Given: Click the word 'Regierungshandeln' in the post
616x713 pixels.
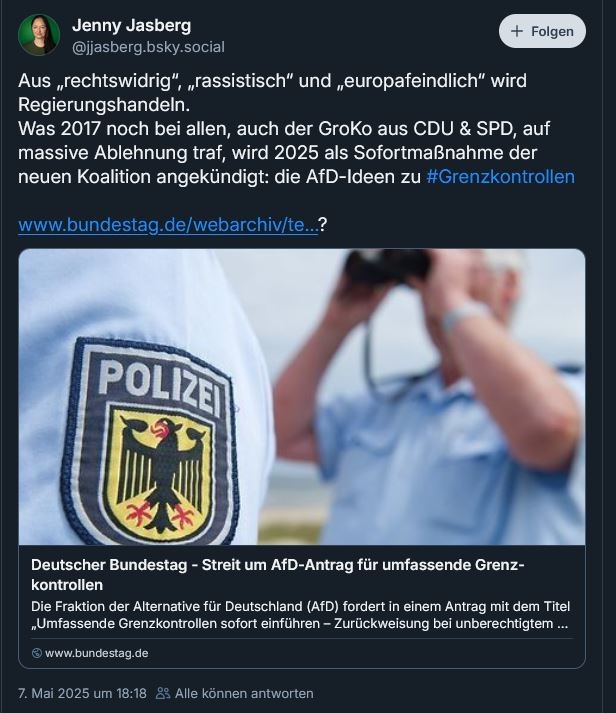Looking at the screenshot, I should point(104,105).
